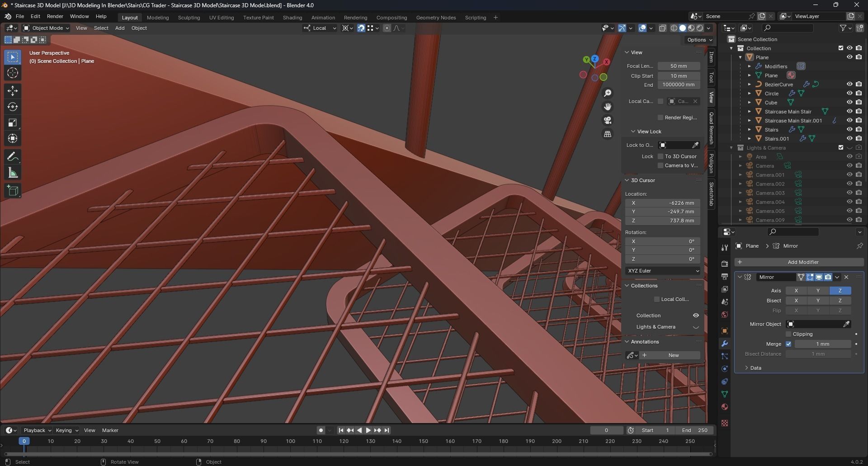Enable the Local Collections checkbox
This screenshot has height=466, width=868.
(657, 299)
